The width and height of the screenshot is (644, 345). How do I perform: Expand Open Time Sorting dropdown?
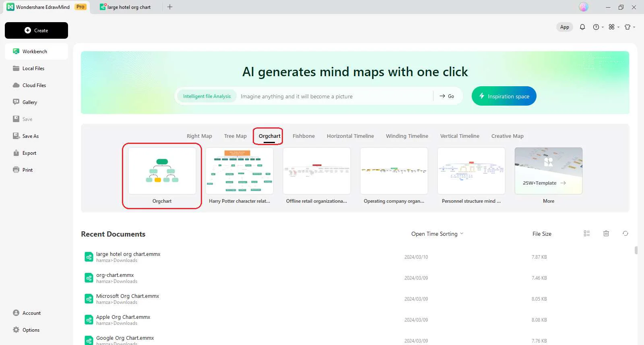point(438,234)
